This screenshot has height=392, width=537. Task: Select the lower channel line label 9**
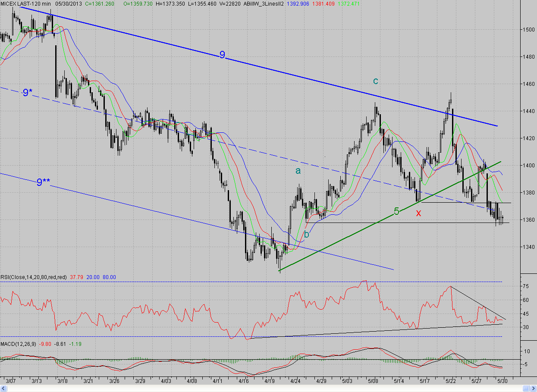pyautogui.click(x=43, y=182)
